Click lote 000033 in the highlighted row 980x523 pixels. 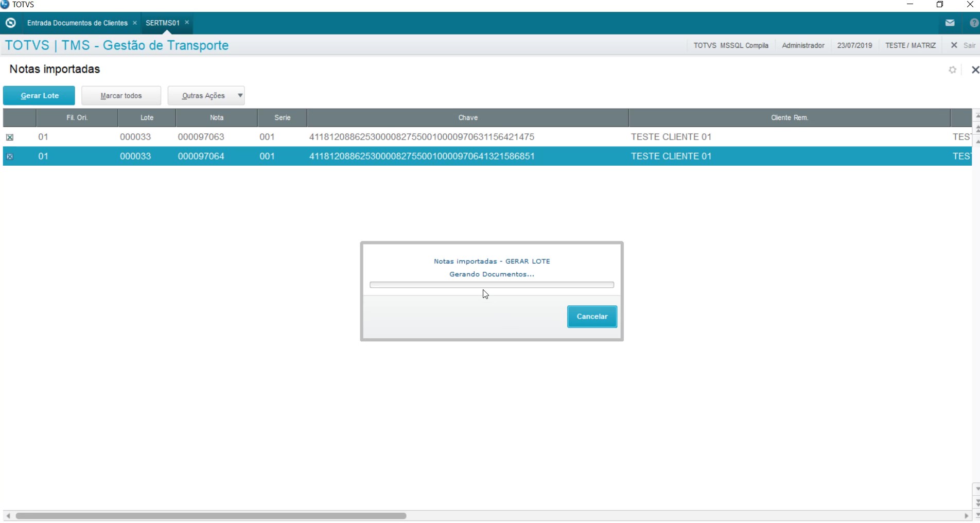coord(135,156)
